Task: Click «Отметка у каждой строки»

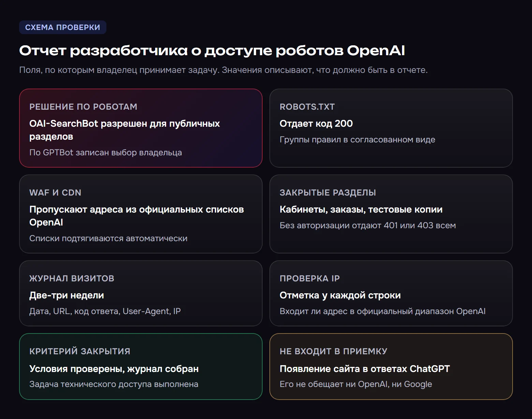Action: [340, 295]
